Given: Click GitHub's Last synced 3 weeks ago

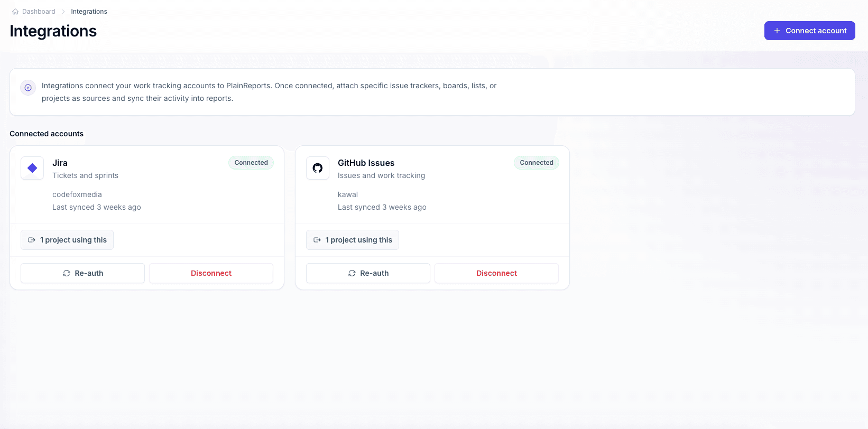Looking at the screenshot, I should coord(382,207).
